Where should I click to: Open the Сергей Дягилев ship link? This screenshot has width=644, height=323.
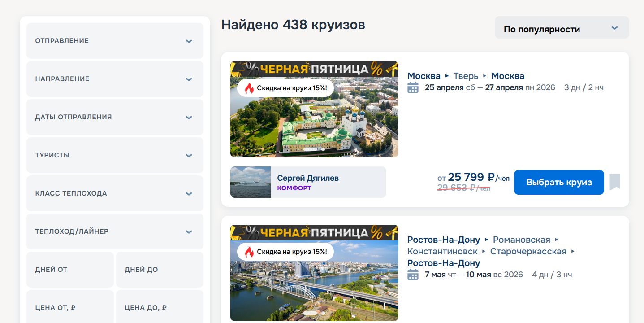[x=308, y=178]
